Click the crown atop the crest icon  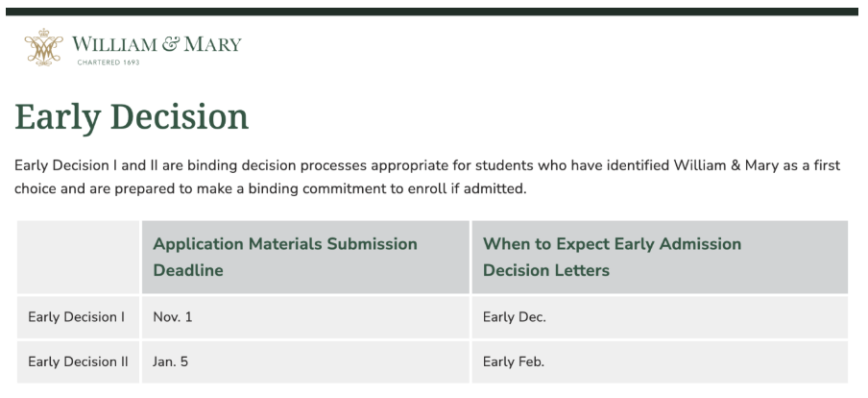click(44, 32)
